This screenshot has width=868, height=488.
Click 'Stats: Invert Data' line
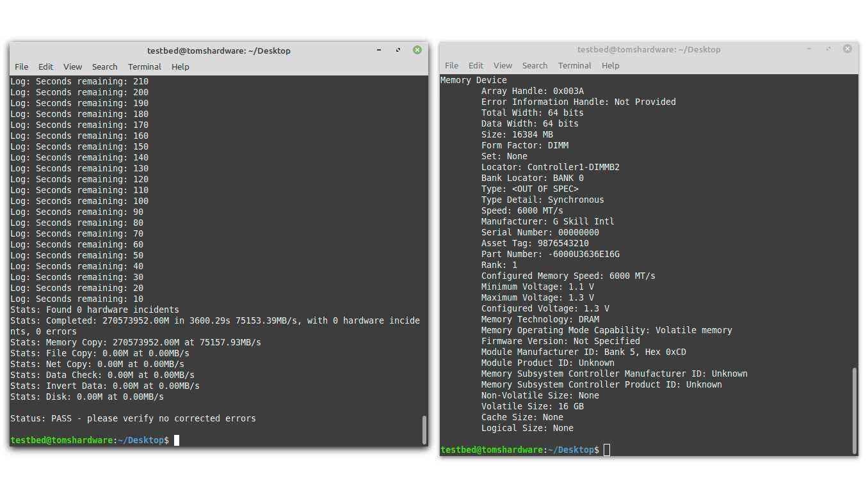(105, 386)
